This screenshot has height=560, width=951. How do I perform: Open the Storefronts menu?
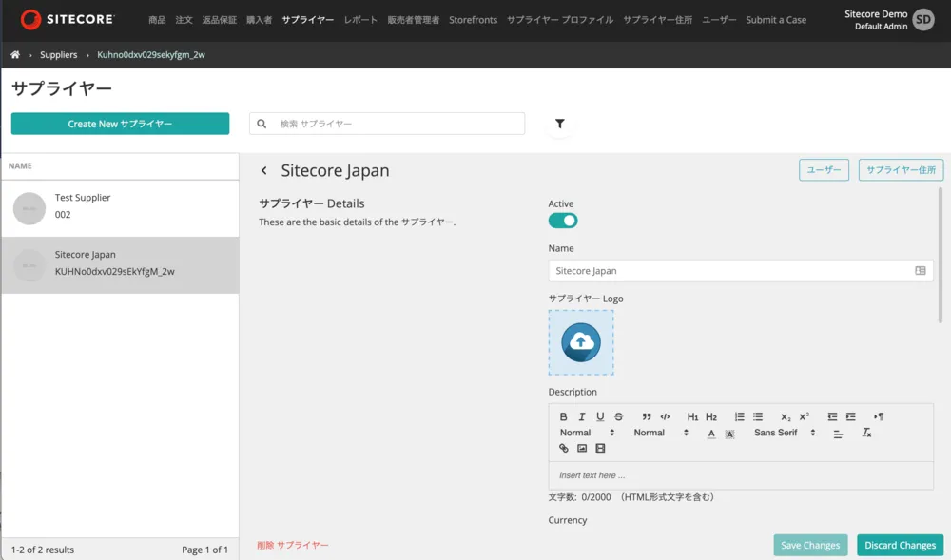point(473,20)
